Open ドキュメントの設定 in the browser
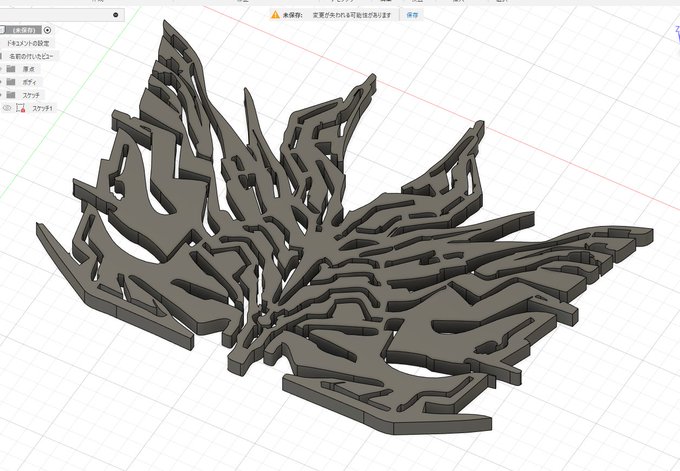Image resolution: width=680 pixels, height=471 pixels. 28,43
